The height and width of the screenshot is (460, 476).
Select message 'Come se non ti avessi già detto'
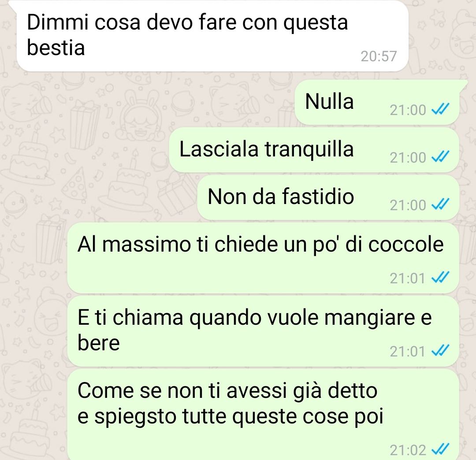[x=263, y=415]
